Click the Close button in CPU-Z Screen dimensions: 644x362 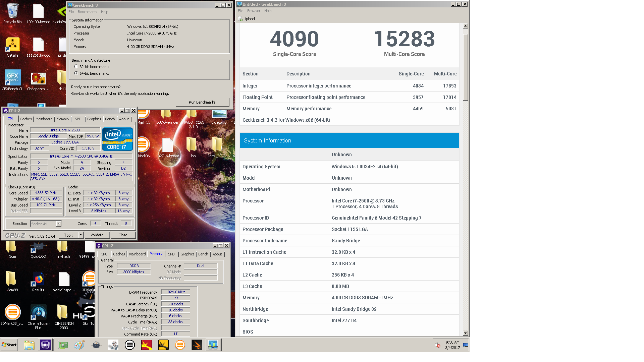123,235
